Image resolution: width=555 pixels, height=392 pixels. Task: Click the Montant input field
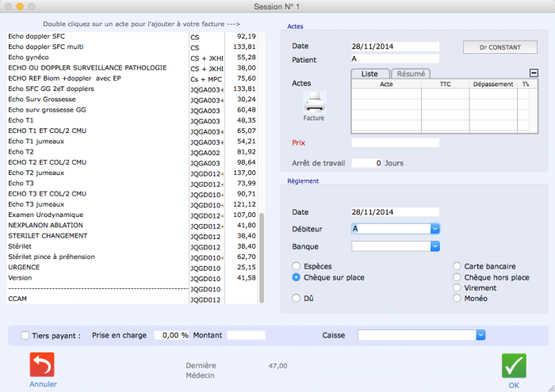pyautogui.click(x=246, y=335)
